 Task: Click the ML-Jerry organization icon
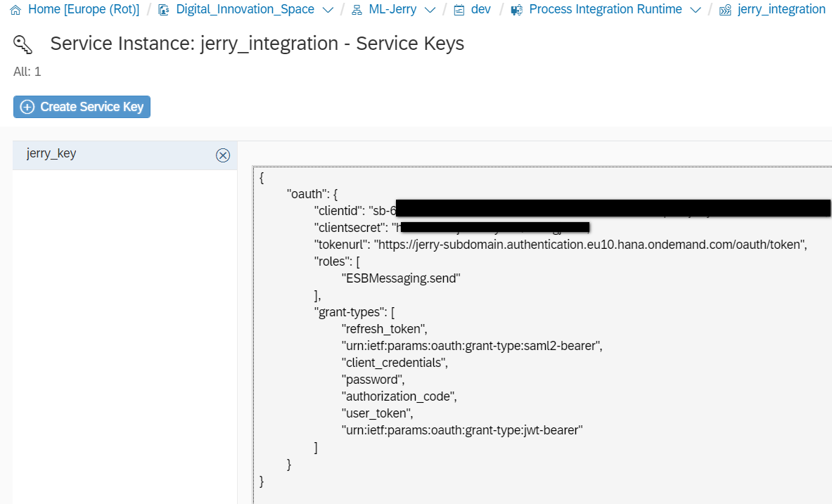pos(357,10)
